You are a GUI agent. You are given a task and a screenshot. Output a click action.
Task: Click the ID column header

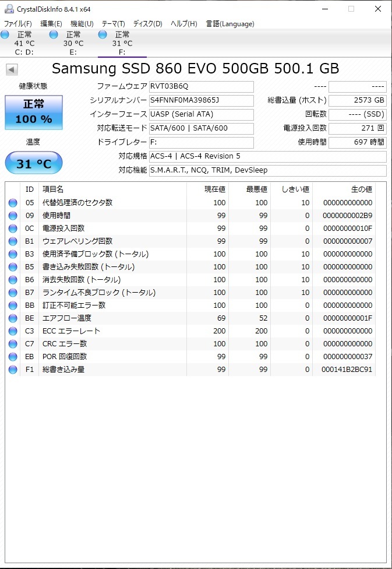[29, 189]
